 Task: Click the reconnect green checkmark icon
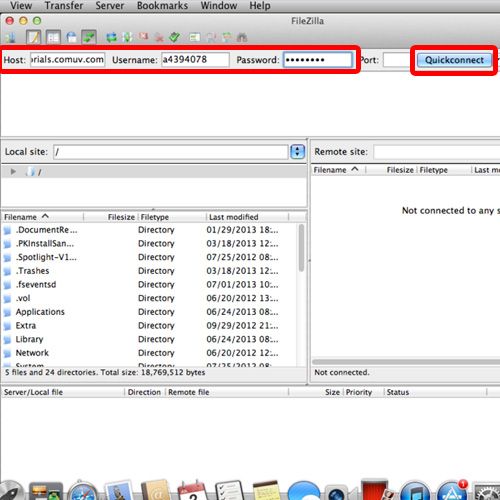pos(175,37)
